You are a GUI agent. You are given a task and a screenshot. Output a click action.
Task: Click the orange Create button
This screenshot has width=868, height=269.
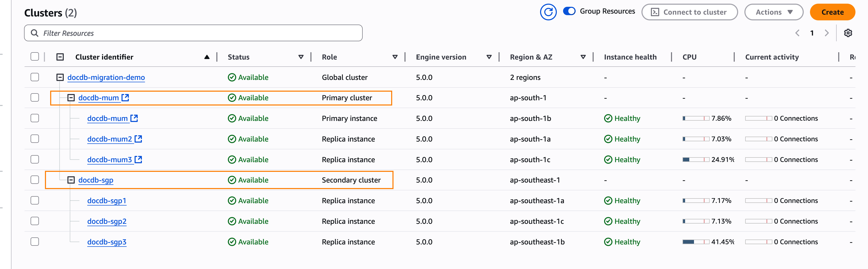coord(832,12)
